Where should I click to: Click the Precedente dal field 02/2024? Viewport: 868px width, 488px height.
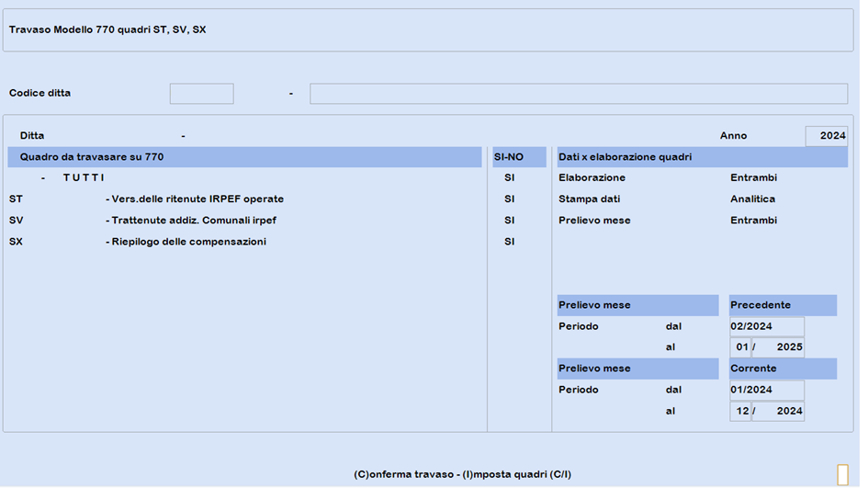(x=767, y=326)
